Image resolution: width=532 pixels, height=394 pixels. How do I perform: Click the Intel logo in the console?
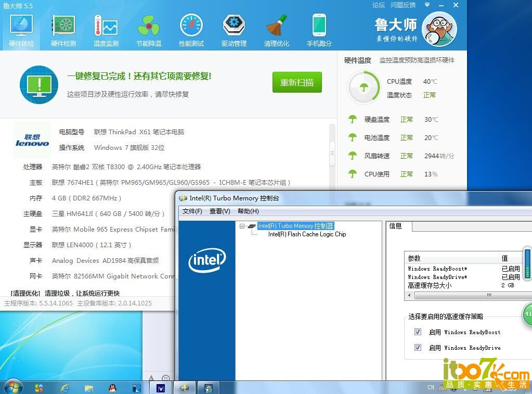pos(207,260)
